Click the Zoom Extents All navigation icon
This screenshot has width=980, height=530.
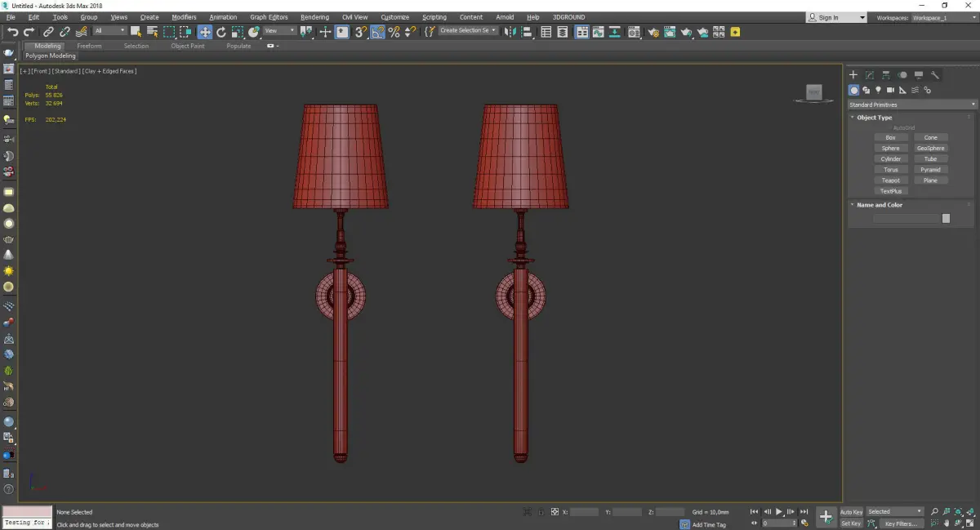pyautogui.click(x=969, y=512)
